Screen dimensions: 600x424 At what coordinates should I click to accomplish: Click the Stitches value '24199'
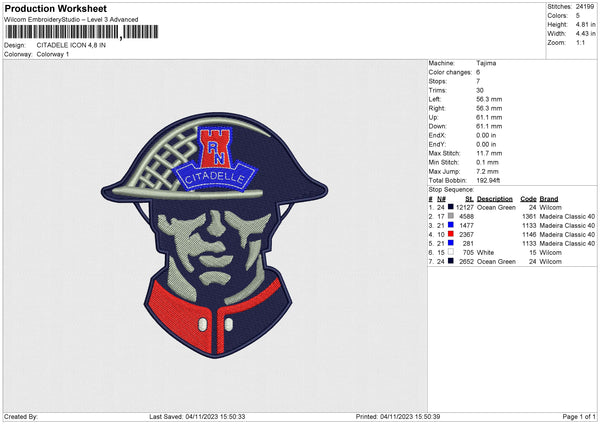[585, 7]
